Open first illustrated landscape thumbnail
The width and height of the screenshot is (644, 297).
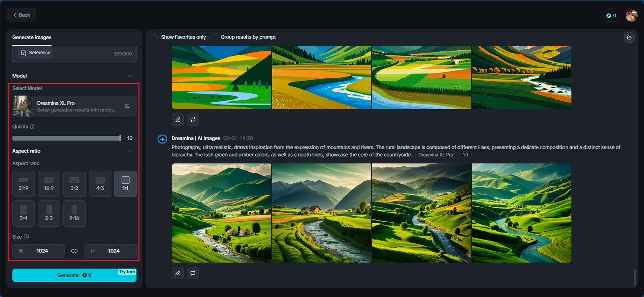[221, 77]
